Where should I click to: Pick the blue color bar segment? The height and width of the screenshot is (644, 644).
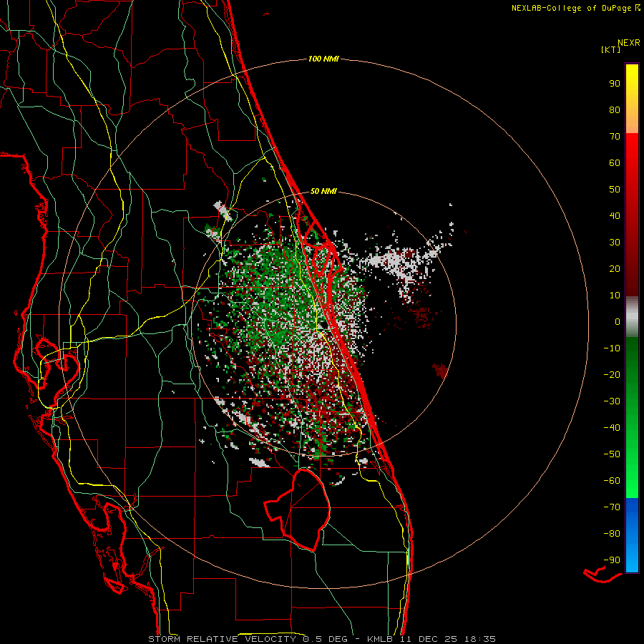632,535
